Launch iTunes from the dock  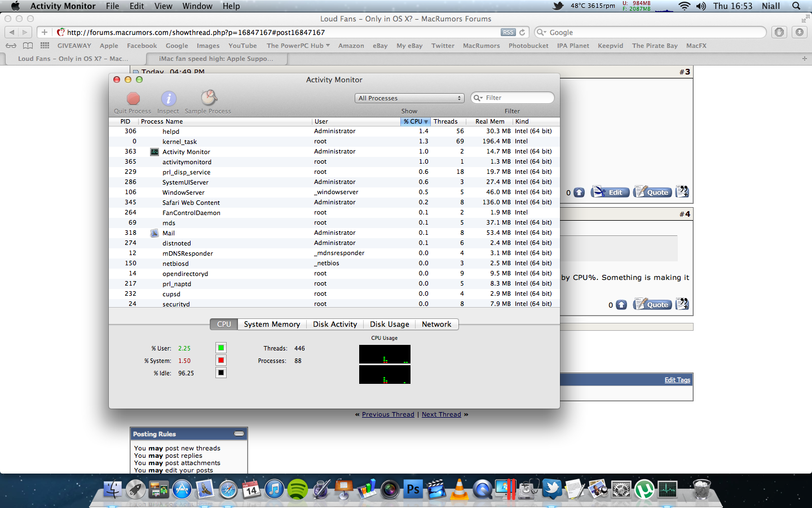pyautogui.click(x=275, y=489)
